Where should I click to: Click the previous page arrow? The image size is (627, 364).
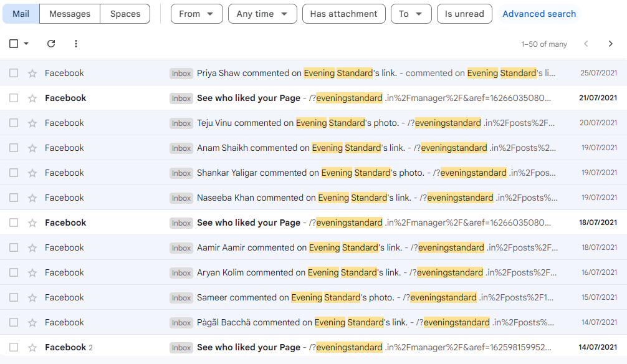click(x=586, y=44)
